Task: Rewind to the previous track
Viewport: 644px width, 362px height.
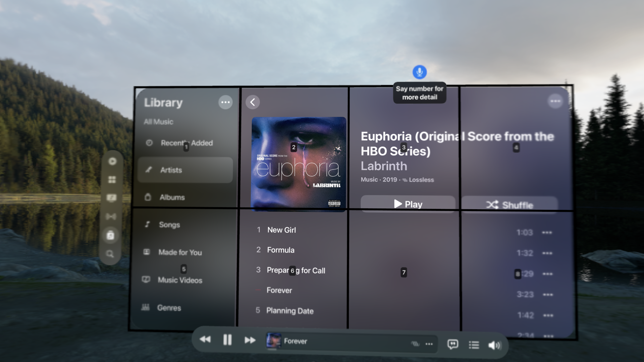Action: pos(205,340)
